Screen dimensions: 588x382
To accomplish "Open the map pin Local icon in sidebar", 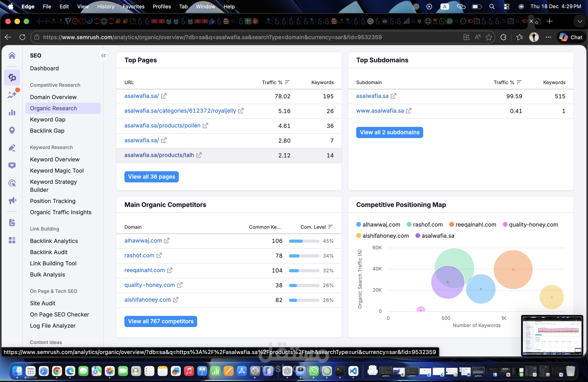I will pyautogui.click(x=12, y=130).
